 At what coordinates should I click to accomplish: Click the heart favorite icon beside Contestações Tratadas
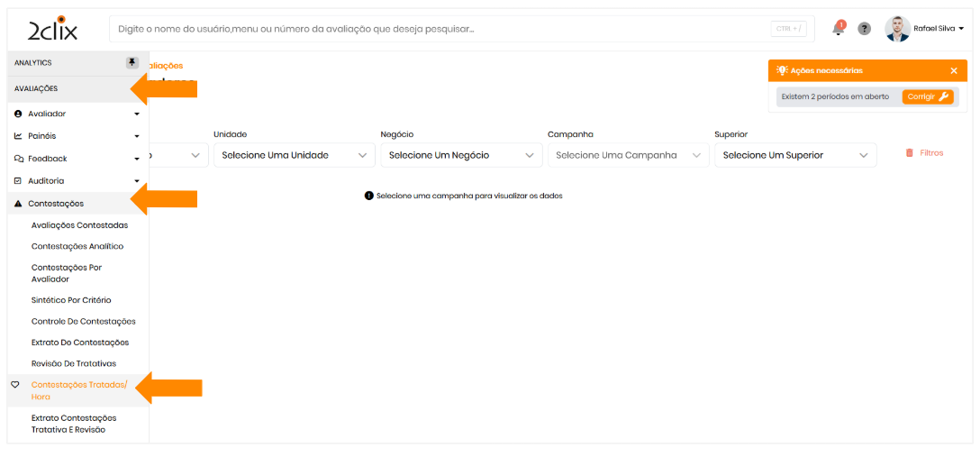click(15, 385)
